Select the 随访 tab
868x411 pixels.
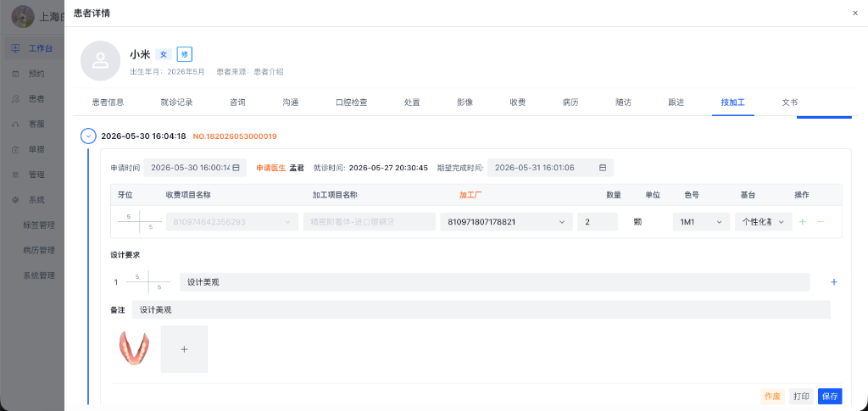(x=623, y=103)
